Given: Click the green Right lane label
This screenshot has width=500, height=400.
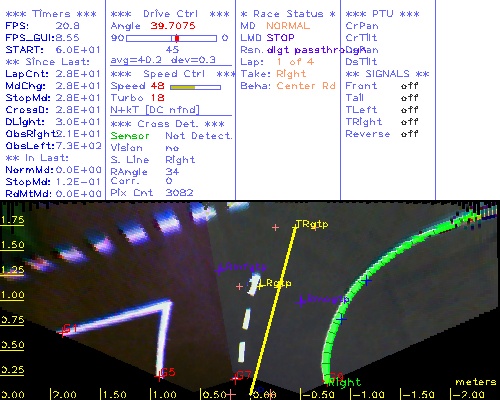Looking at the screenshot, I should tap(345, 383).
